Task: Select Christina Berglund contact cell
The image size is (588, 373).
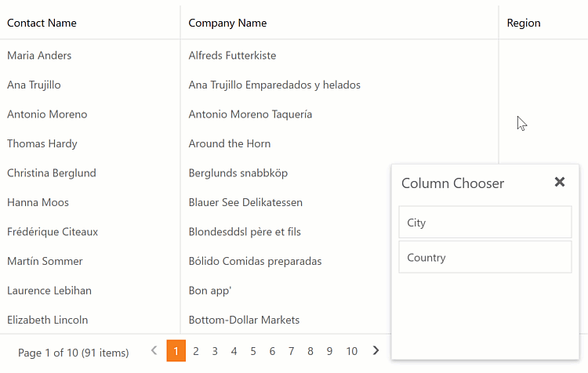Action: (51, 173)
